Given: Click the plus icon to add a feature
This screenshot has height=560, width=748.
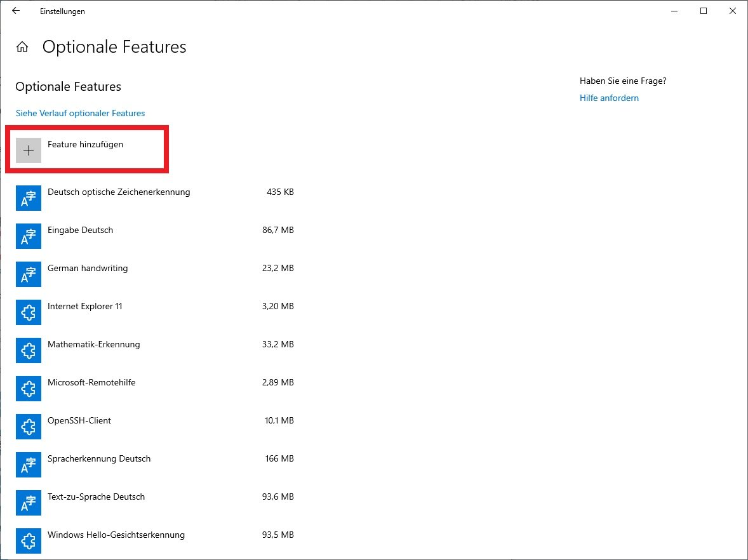Looking at the screenshot, I should [28, 150].
